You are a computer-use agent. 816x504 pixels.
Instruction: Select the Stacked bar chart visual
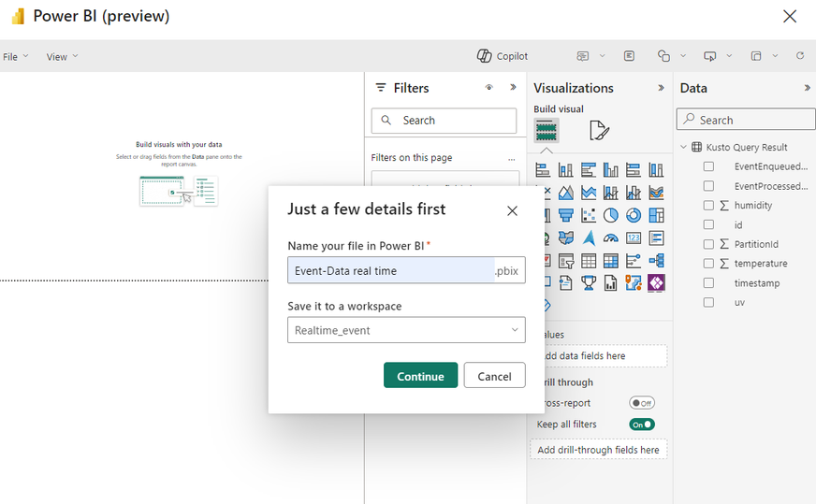click(543, 169)
